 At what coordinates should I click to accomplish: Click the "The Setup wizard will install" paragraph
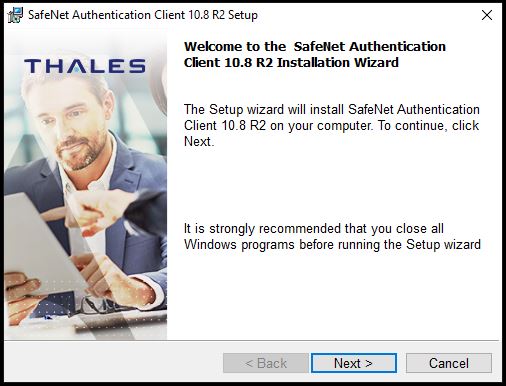(x=332, y=125)
